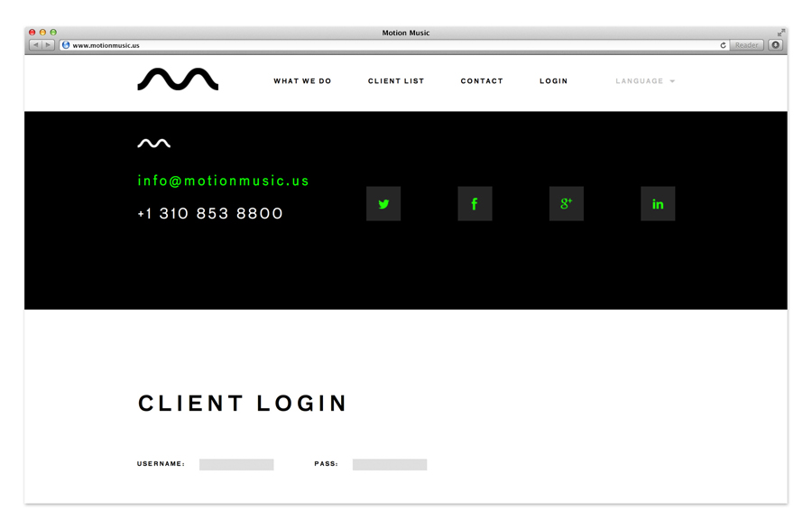Screen dimensions: 812x530
Task: Focus the Username input field
Action: coord(236,464)
